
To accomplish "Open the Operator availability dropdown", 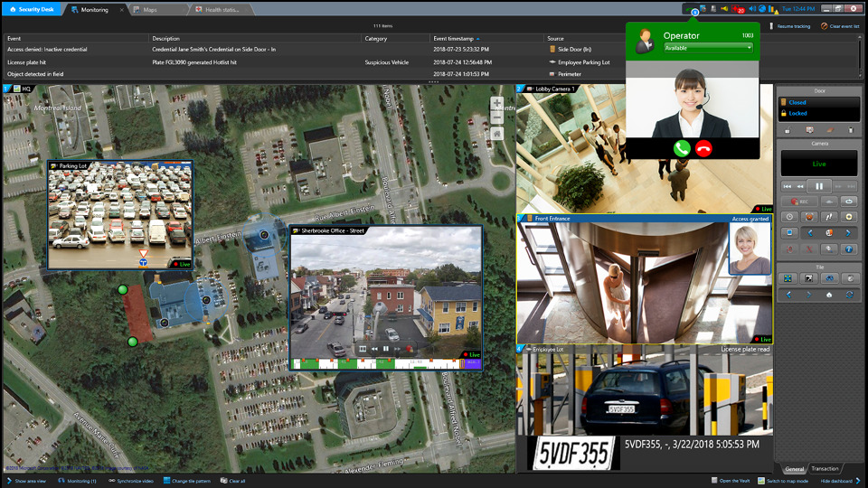I will (708, 48).
